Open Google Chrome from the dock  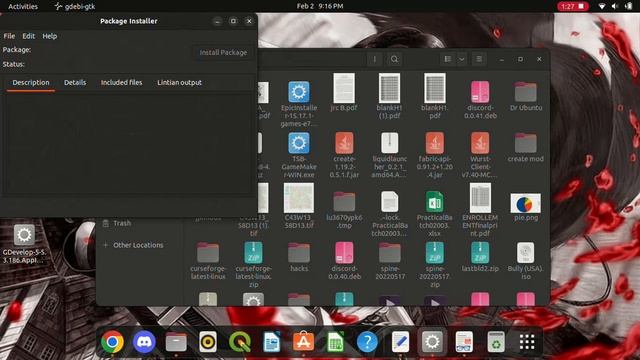point(112,341)
